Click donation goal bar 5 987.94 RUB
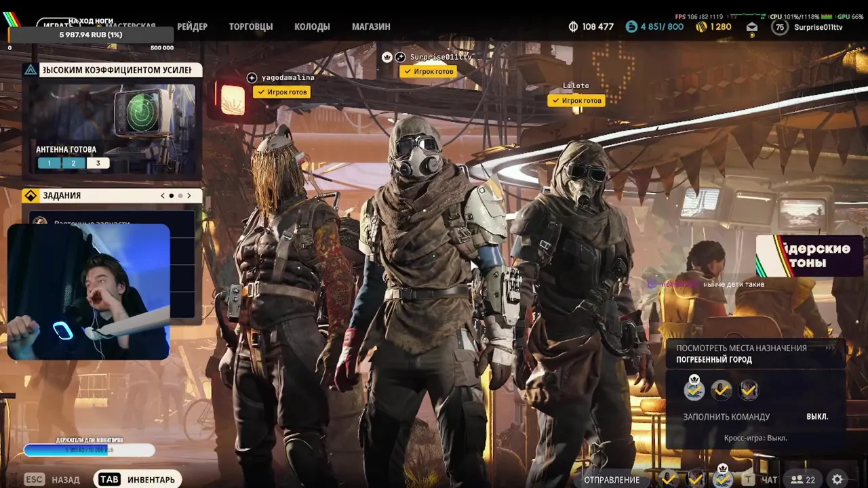This screenshot has height=488, width=868. [x=91, y=35]
